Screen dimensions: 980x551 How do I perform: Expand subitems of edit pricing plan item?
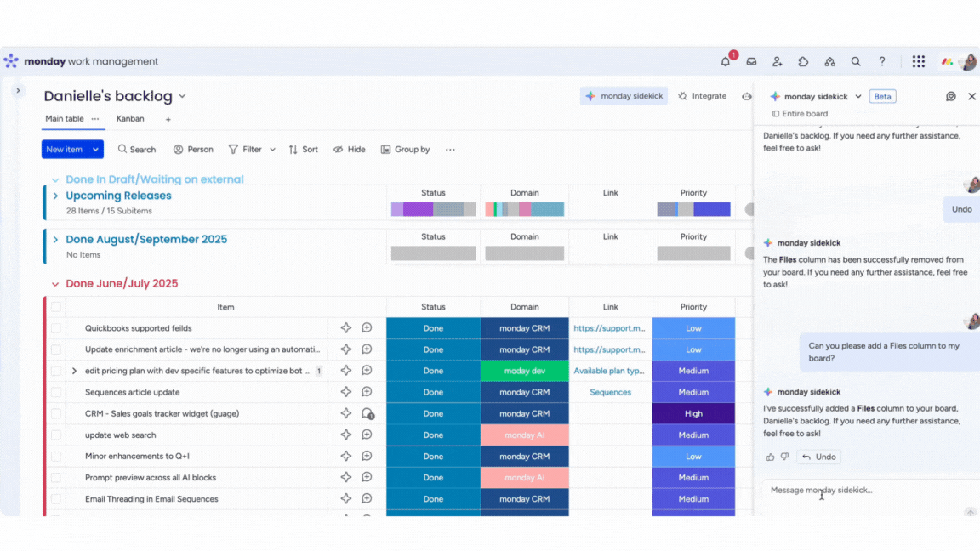[74, 371]
